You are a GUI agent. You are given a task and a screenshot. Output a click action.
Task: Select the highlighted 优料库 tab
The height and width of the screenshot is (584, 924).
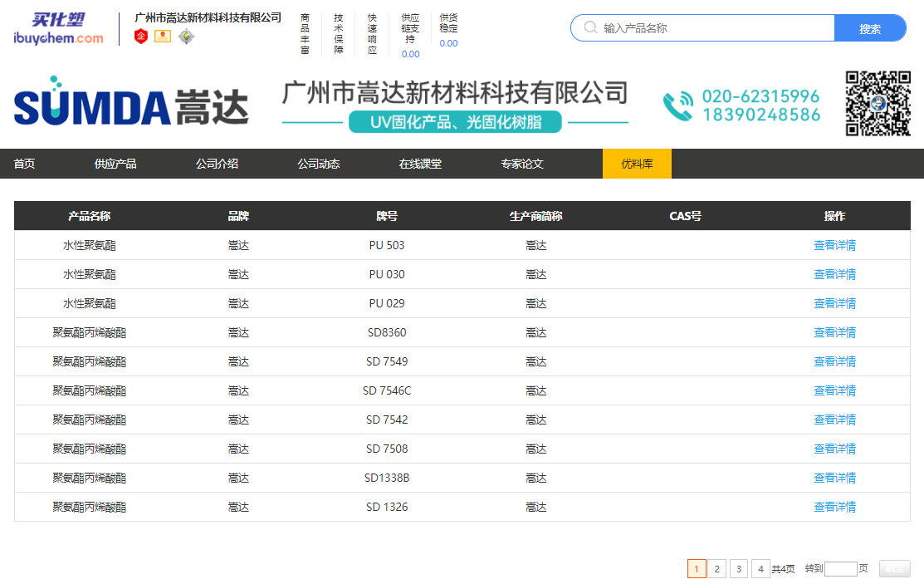(x=637, y=164)
